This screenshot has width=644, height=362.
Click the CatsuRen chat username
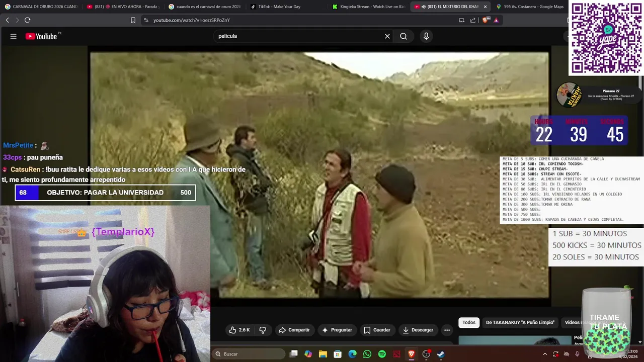pyautogui.click(x=25, y=169)
